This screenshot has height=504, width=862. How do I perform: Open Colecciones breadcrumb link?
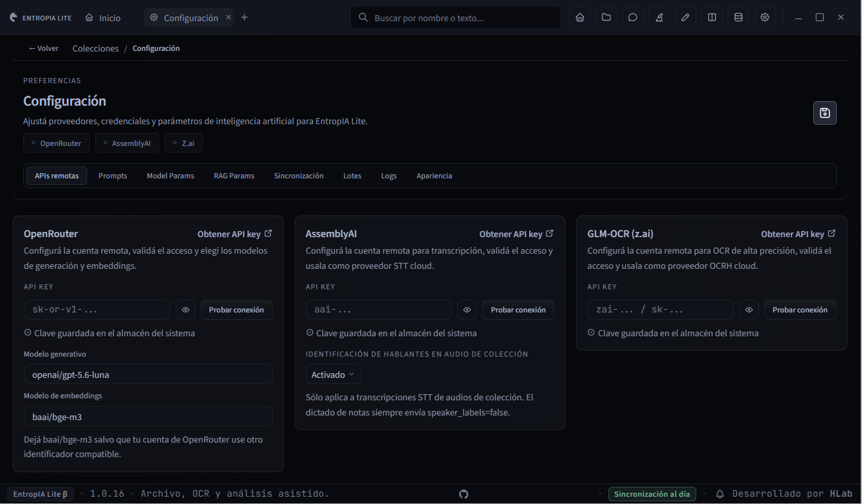coord(96,48)
